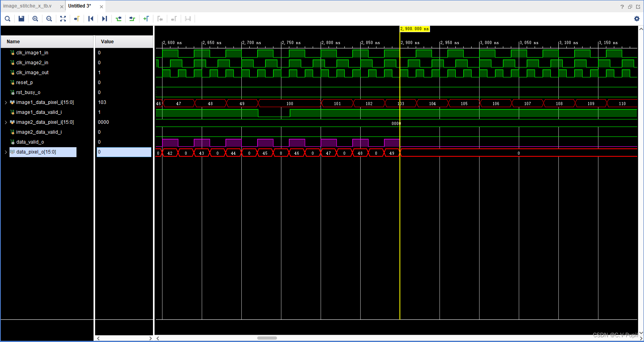Click the Swap Cursors icon
Screen dimensions: 644x342
click(x=188, y=19)
